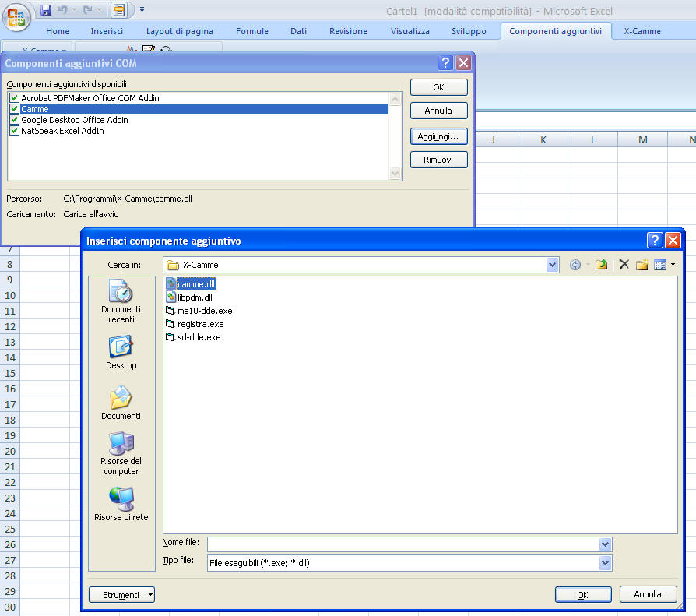
Task: Click the Aggiungi... button
Action: coord(438,136)
